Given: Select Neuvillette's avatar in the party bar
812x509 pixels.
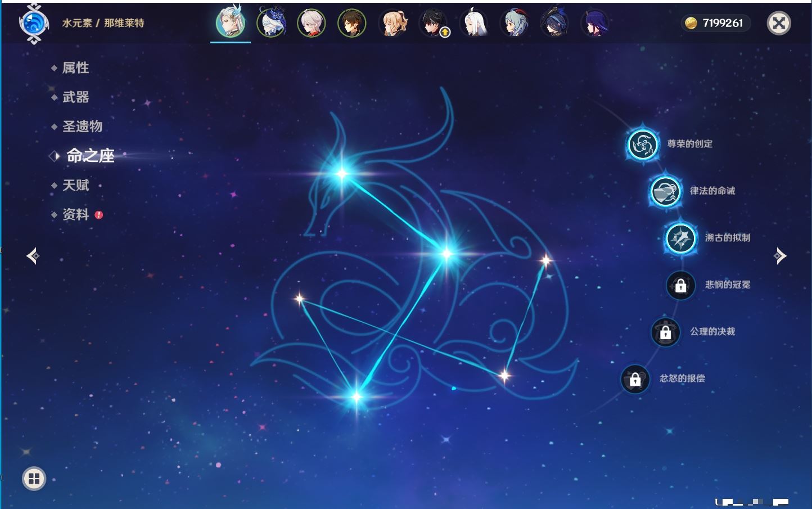Looking at the screenshot, I should coord(231,23).
